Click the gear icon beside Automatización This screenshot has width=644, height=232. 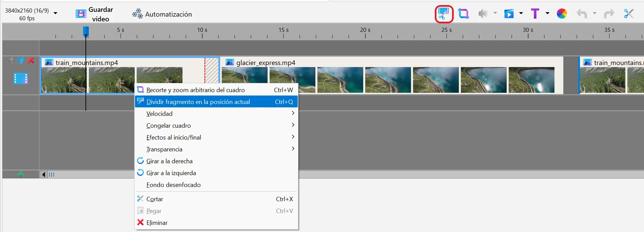pos(137,14)
